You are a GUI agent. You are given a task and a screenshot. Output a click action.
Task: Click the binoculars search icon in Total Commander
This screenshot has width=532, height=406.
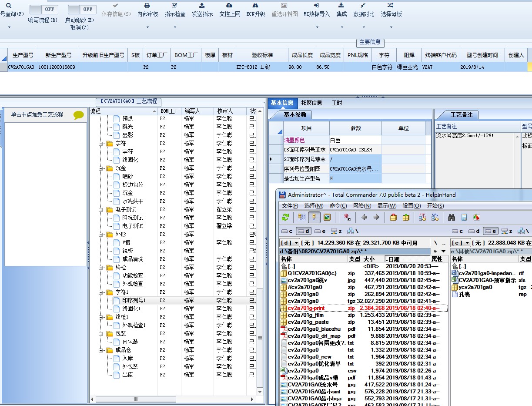452,217
